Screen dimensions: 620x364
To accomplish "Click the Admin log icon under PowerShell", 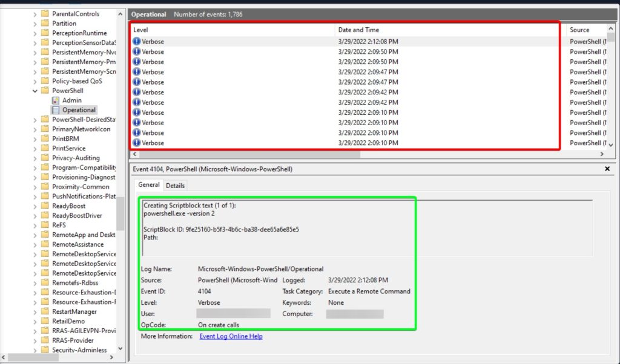I will click(56, 100).
